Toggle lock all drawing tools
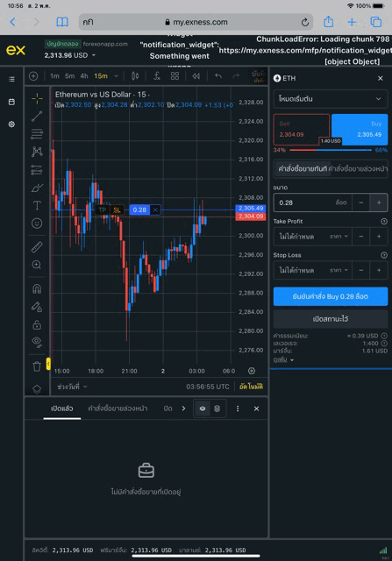392x561 pixels. coord(37,324)
